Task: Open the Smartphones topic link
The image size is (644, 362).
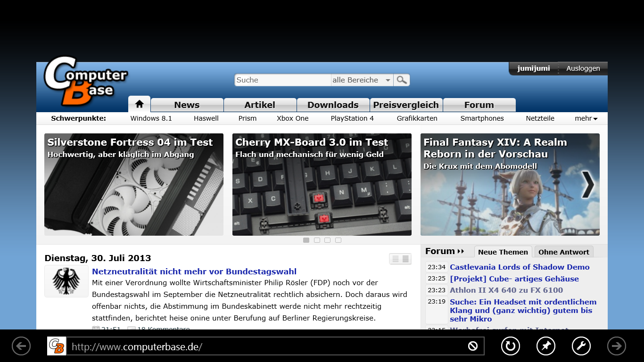Action: click(482, 118)
